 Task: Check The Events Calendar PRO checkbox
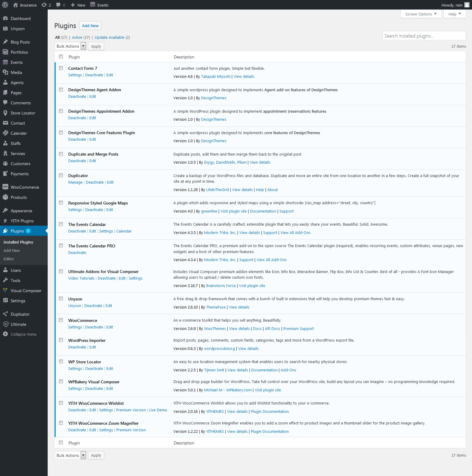(x=61, y=246)
